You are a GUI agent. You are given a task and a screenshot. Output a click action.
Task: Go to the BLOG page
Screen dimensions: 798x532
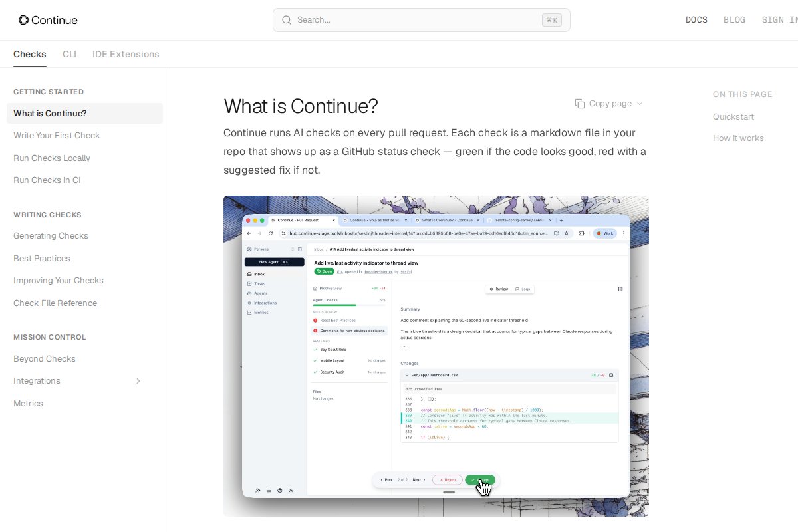734,20
